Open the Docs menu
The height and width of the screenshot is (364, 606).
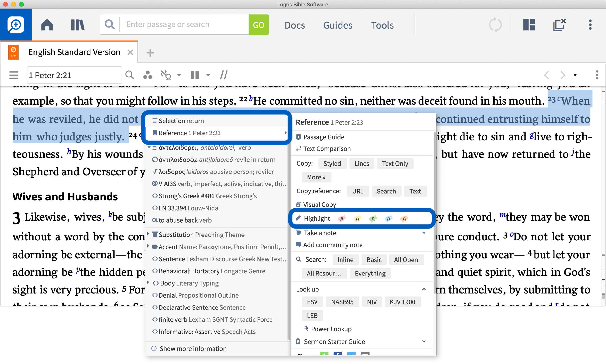(x=294, y=25)
